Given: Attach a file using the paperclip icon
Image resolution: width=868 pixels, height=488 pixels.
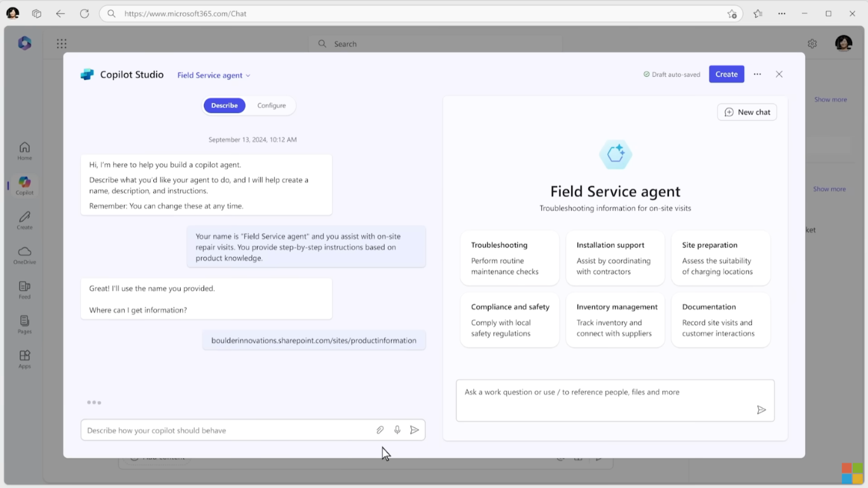Looking at the screenshot, I should pyautogui.click(x=380, y=430).
